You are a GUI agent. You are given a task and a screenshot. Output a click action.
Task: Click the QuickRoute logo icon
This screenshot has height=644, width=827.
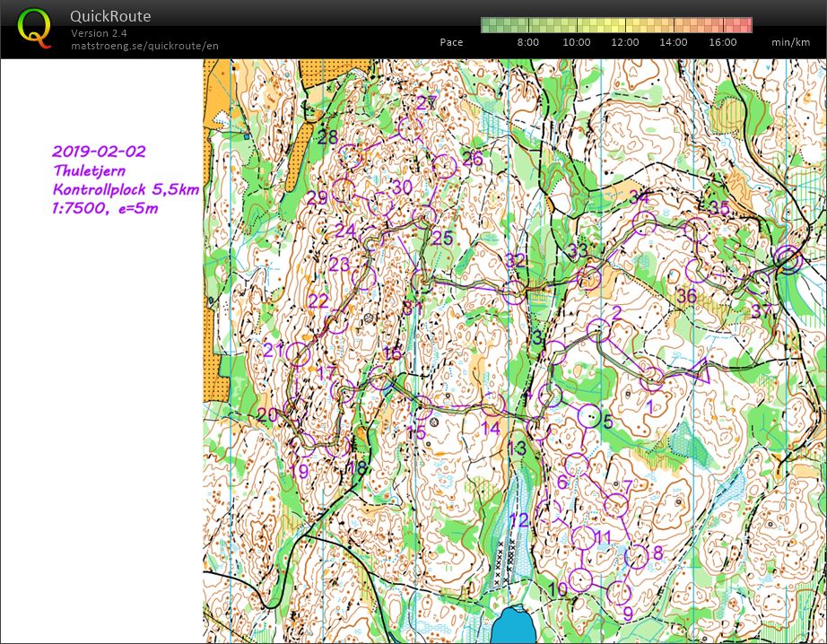pyautogui.click(x=34, y=28)
